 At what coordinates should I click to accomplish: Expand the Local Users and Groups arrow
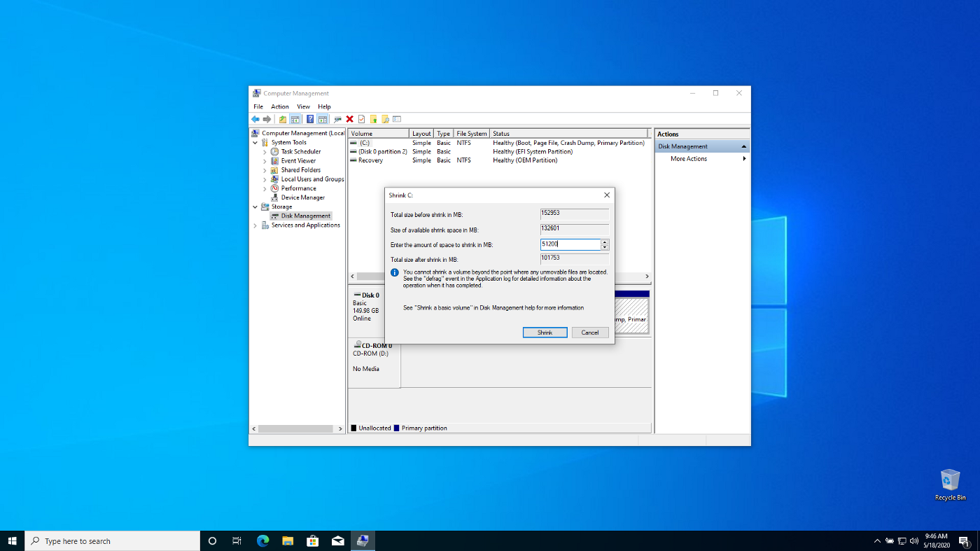coord(265,179)
